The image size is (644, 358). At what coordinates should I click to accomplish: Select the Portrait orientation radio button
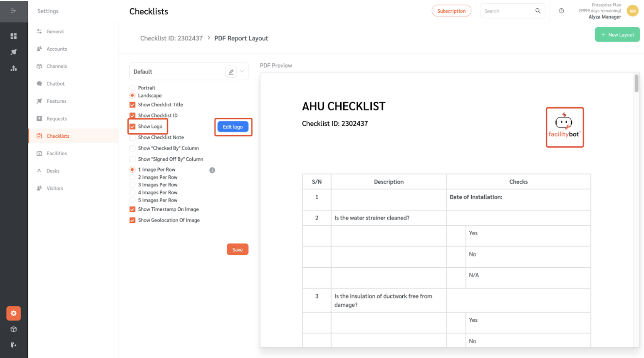pos(132,87)
